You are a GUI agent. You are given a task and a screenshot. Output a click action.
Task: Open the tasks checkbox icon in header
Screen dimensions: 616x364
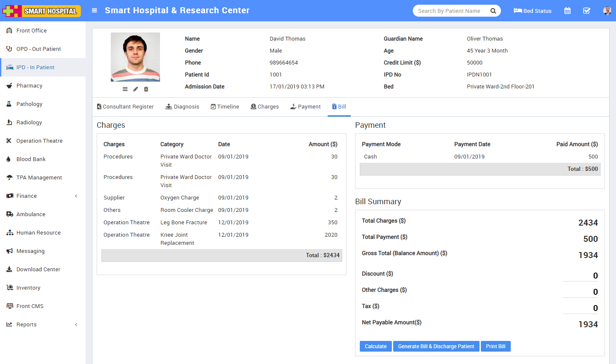click(x=586, y=10)
